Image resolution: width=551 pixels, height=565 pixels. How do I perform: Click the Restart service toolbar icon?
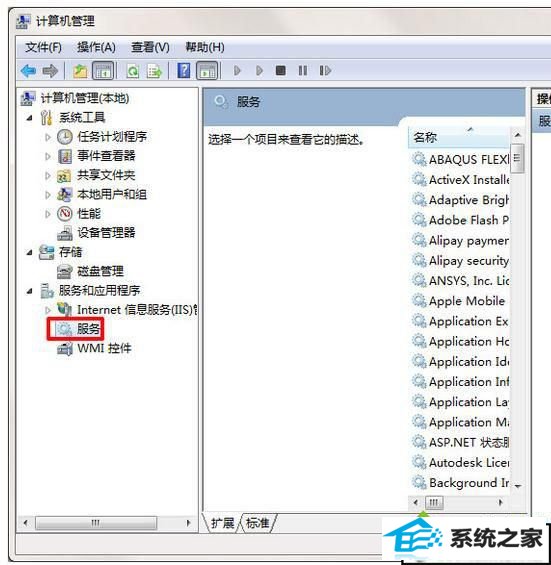coord(325,70)
